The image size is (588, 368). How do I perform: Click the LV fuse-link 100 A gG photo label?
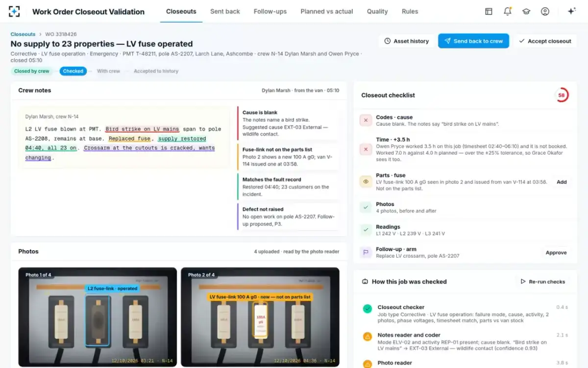click(260, 297)
